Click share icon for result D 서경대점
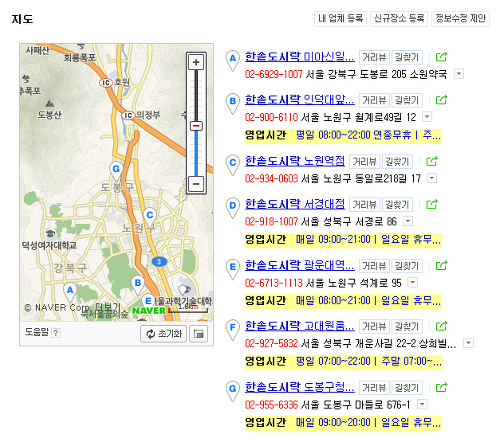Viewport: 500px width, 438px height. tap(432, 204)
